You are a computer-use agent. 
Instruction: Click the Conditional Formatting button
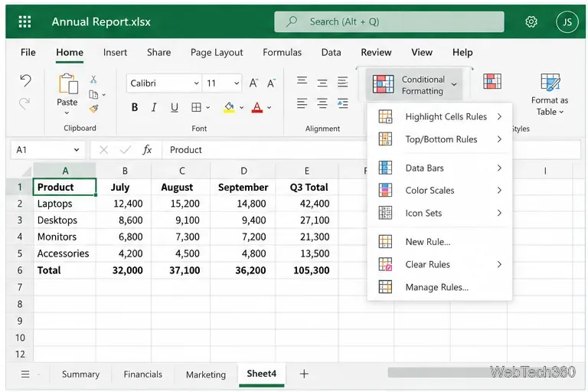pyautogui.click(x=414, y=85)
